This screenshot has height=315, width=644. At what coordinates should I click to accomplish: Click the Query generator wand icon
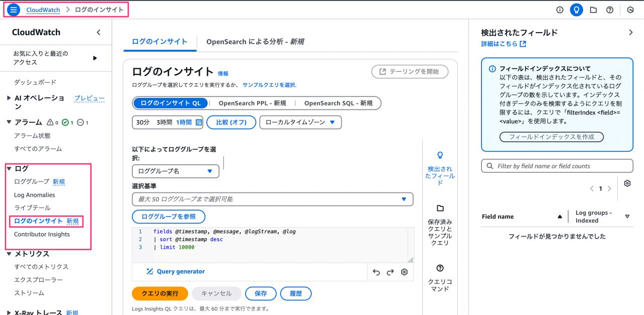149,271
